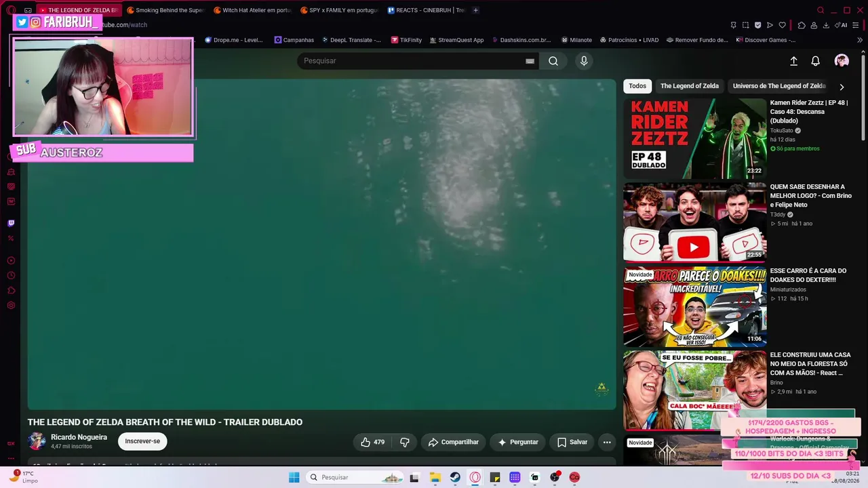The width and height of the screenshot is (868, 488).
Task: Show more related-topic chips with arrow
Action: tap(842, 87)
